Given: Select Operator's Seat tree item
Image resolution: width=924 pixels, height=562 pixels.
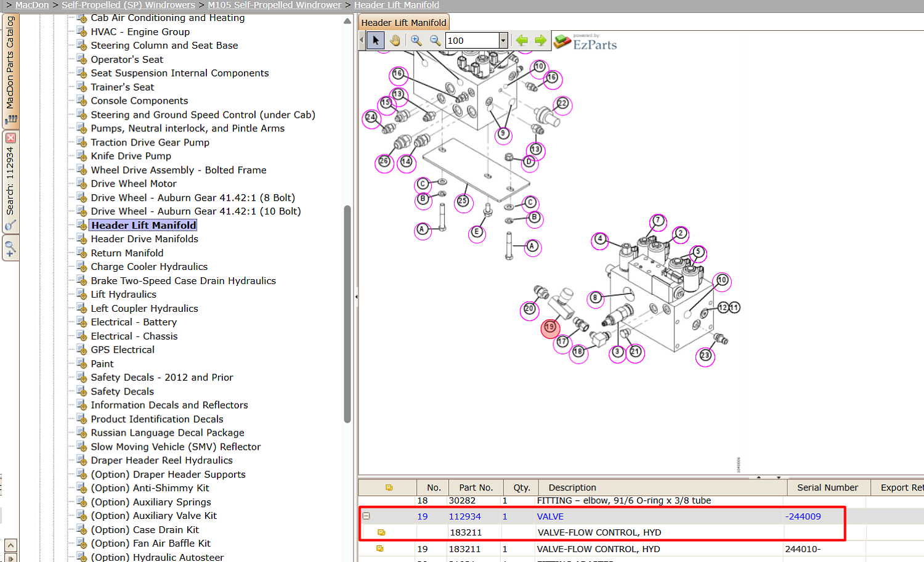Looking at the screenshot, I should (x=127, y=60).
